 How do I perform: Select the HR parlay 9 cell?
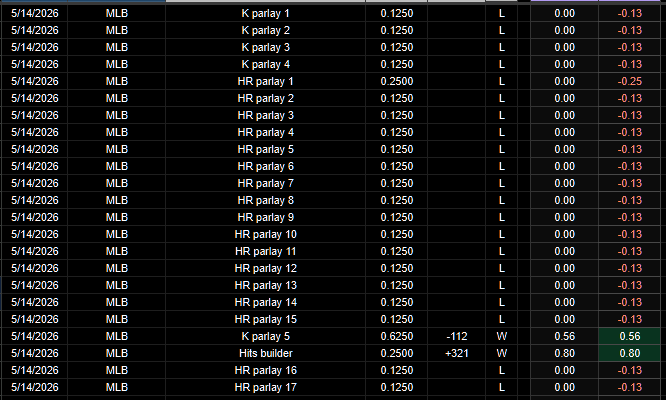(x=265, y=217)
